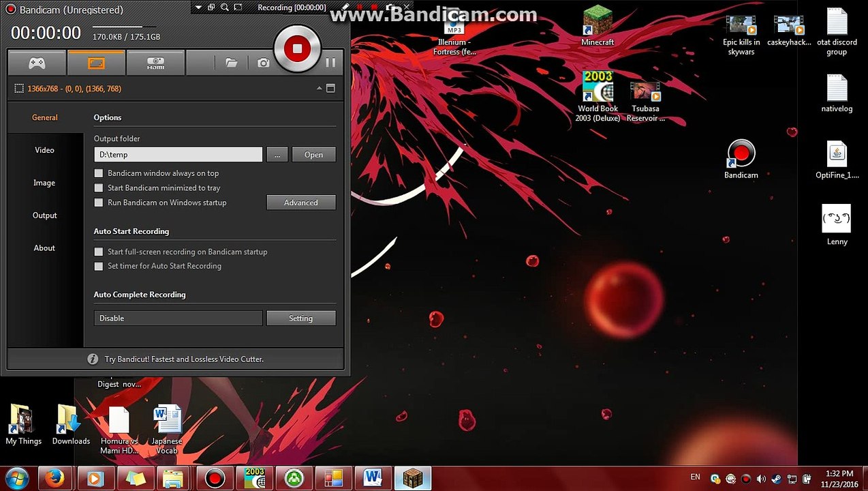Open My Things folder shortcut
The image size is (868, 491).
24,425
